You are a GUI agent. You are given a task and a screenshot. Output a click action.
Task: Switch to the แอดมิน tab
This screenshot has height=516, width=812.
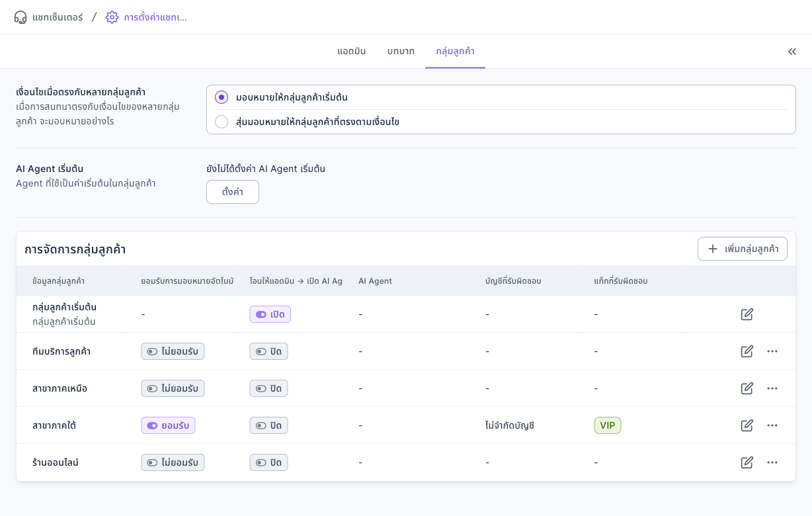pyautogui.click(x=352, y=52)
